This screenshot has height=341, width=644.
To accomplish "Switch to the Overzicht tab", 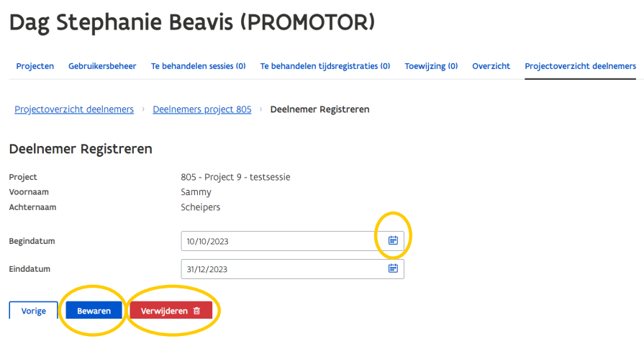I will click(x=491, y=66).
